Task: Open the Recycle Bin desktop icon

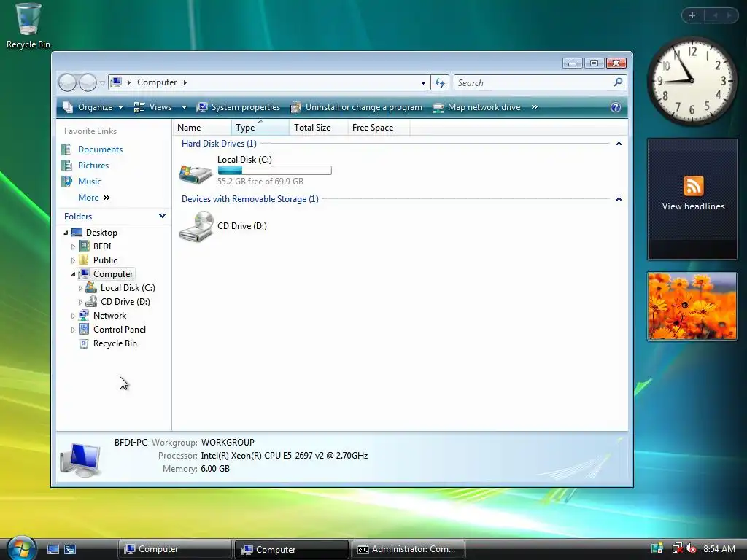Action: tap(28, 26)
